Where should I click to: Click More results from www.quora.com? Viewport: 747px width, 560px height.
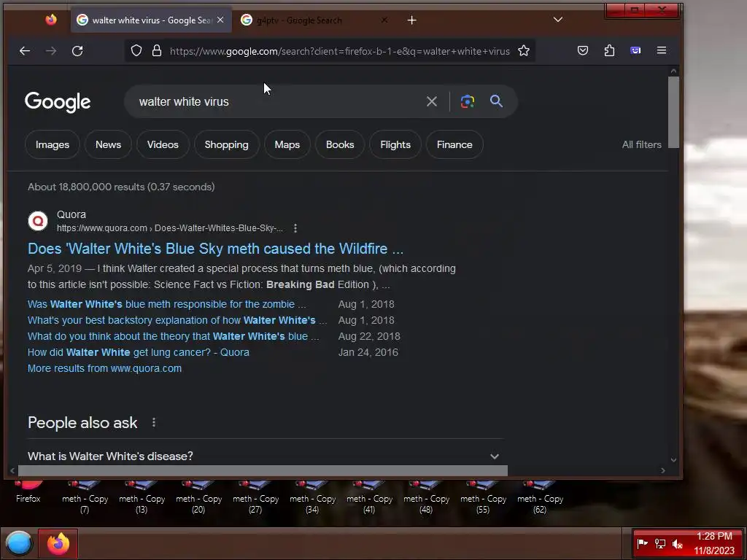(x=104, y=368)
